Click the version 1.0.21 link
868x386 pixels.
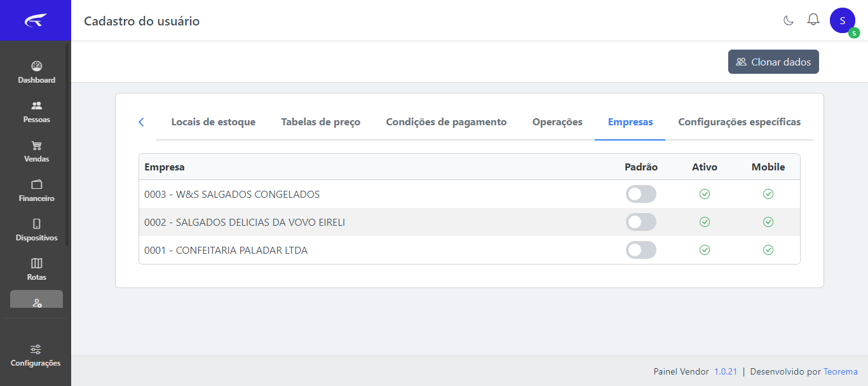tap(726, 371)
